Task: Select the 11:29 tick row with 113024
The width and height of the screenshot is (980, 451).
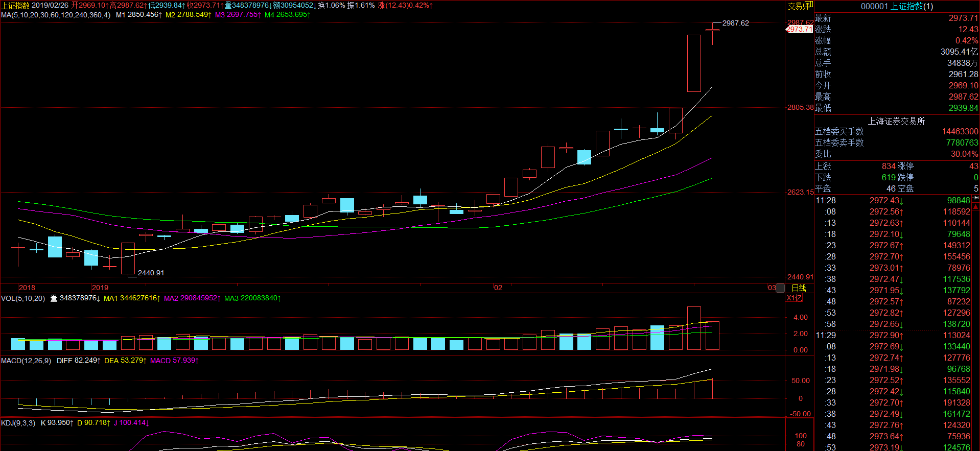Action: pyautogui.click(x=893, y=335)
